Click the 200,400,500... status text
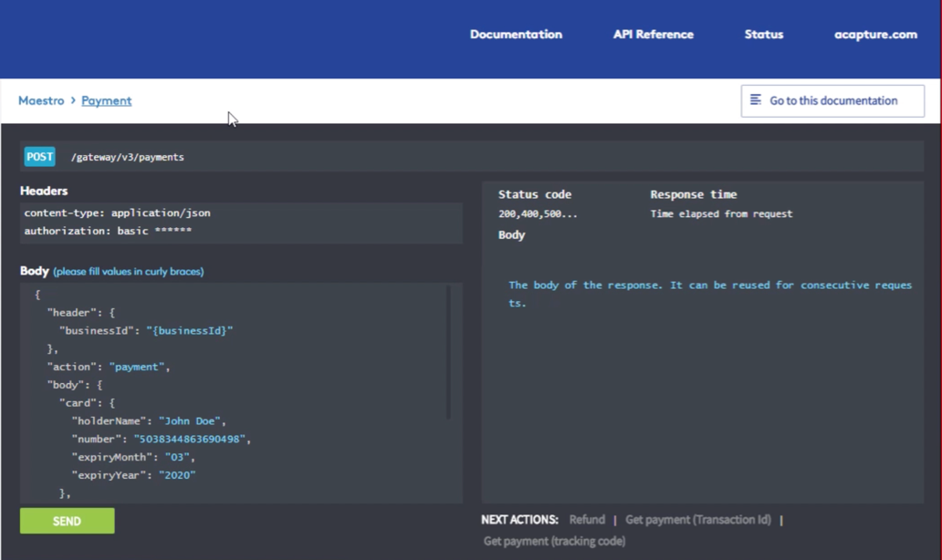 [x=538, y=213]
